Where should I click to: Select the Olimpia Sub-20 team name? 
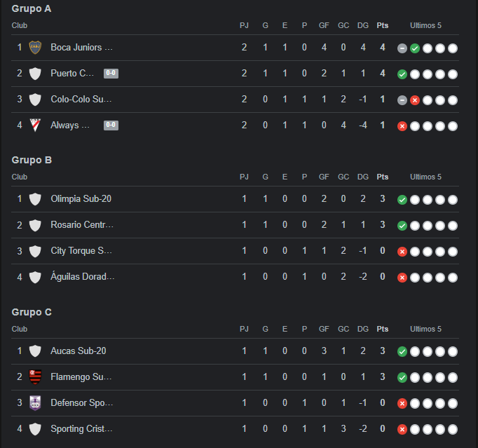tap(81, 199)
